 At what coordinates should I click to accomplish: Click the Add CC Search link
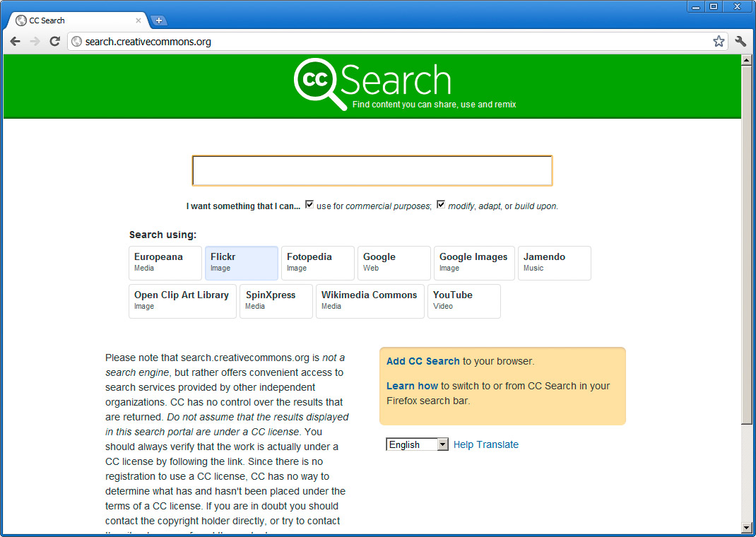(423, 361)
